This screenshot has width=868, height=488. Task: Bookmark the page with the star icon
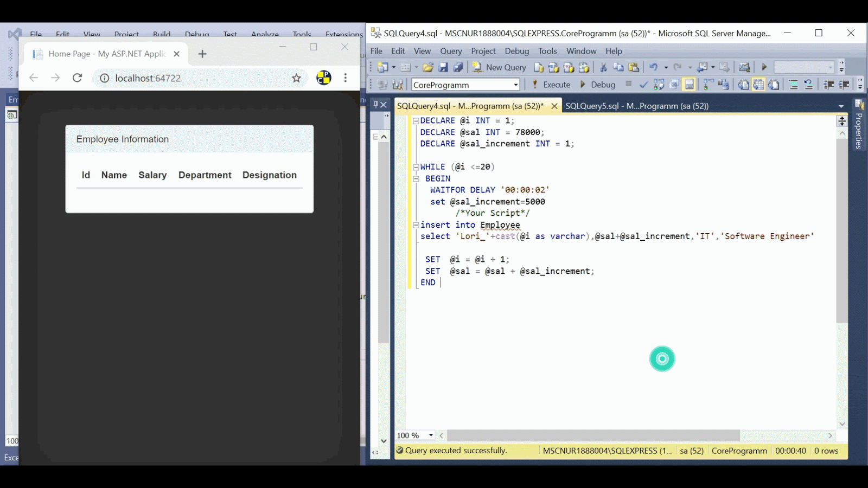(296, 78)
